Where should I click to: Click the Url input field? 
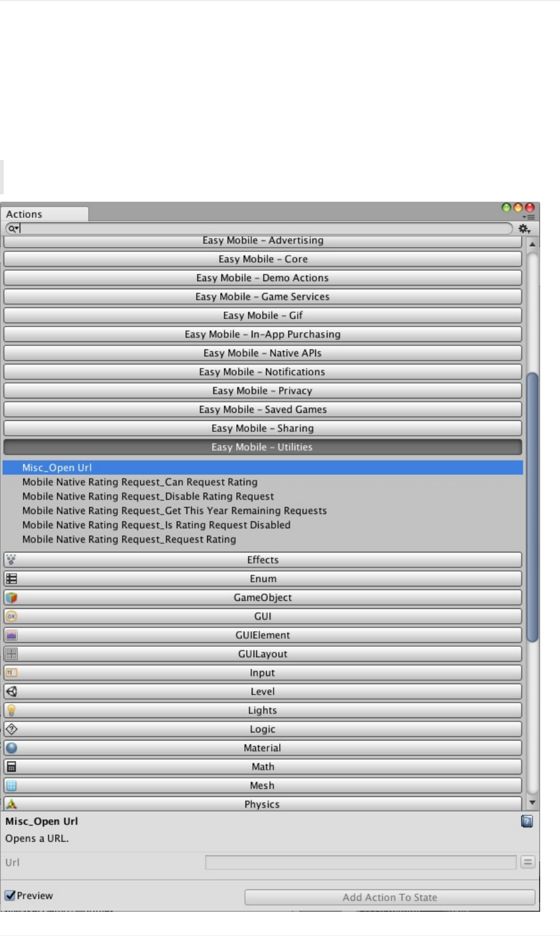pyautogui.click(x=361, y=862)
